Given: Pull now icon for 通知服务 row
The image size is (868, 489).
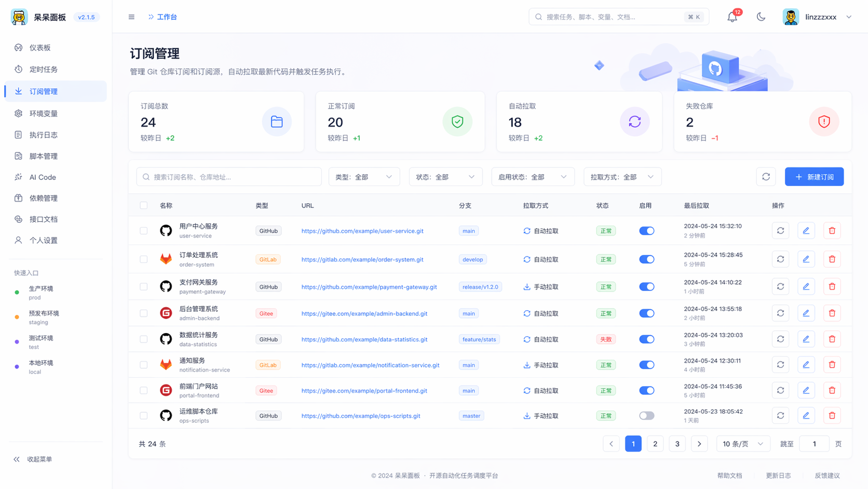Looking at the screenshot, I should pos(780,365).
